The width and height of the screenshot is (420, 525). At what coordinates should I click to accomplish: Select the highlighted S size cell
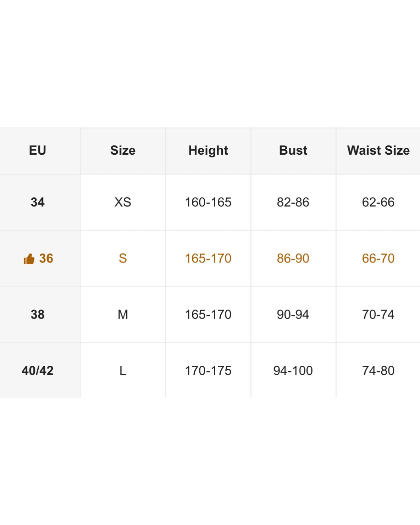tap(123, 258)
